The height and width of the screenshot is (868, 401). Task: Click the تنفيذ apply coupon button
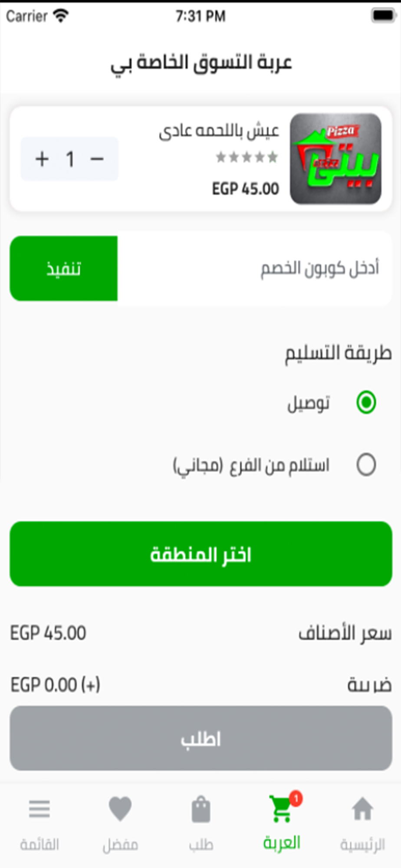64,268
